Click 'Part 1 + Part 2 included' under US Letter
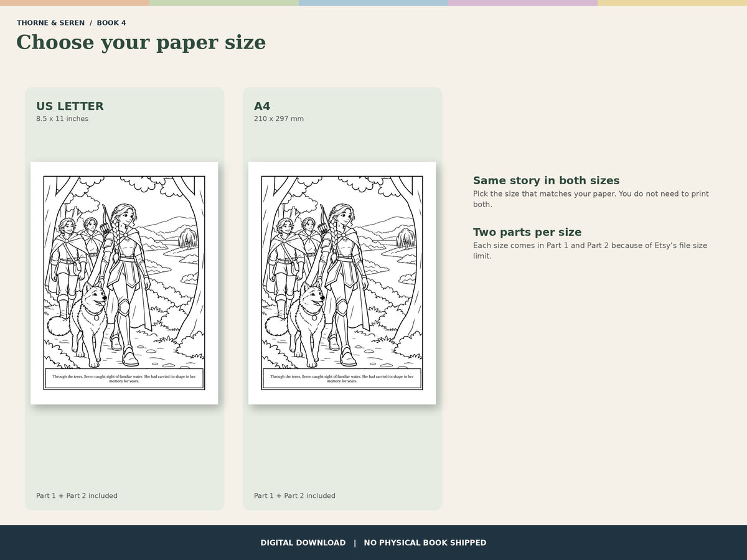This screenshot has width=747, height=560. [77, 496]
